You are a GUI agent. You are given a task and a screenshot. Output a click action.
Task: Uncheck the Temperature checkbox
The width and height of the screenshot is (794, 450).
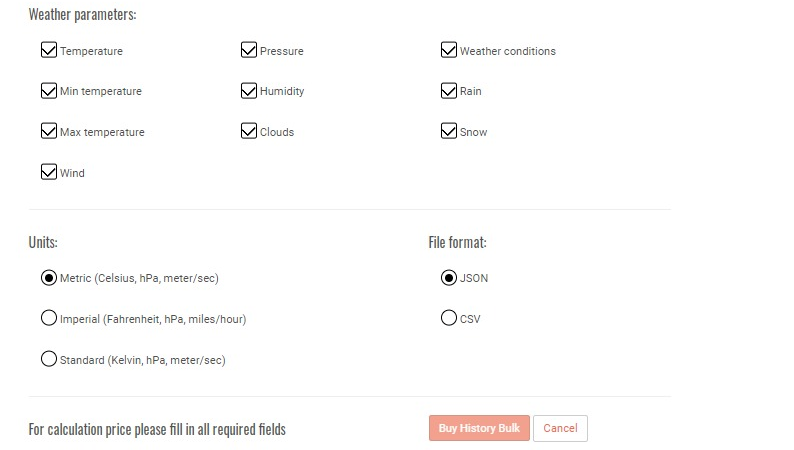pyautogui.click(x=49, y=50)
